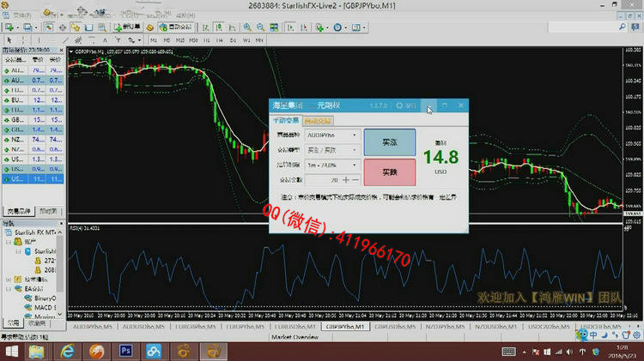This screenshot has width=644, height=361.
Task: Open the trade type dropdown in dialog
Action: tap(332, 150)
